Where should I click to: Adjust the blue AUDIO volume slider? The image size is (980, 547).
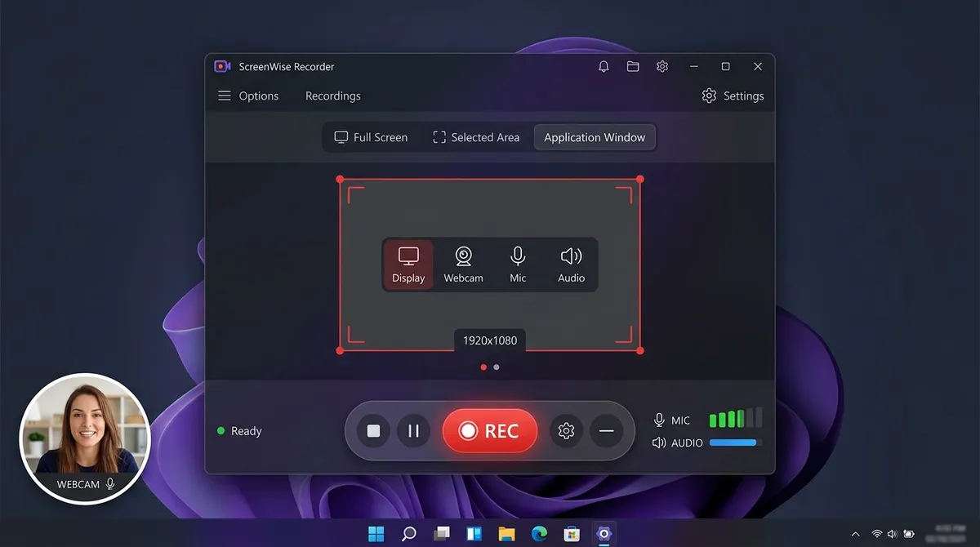[736, 442]
